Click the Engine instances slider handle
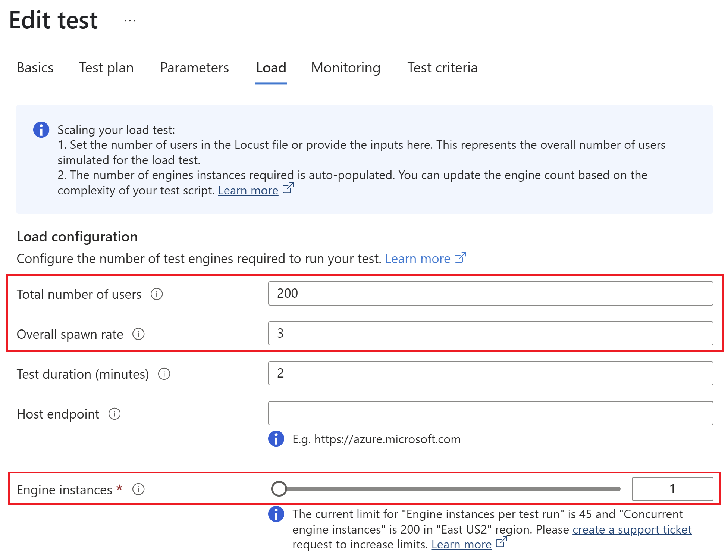Viewport: 728px width, 560px height. pos(279,489)
